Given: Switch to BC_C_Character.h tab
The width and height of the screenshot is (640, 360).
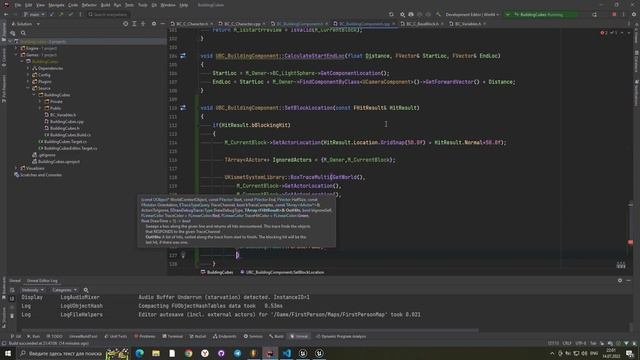Looking at the screenshot, I should (191, 24).
